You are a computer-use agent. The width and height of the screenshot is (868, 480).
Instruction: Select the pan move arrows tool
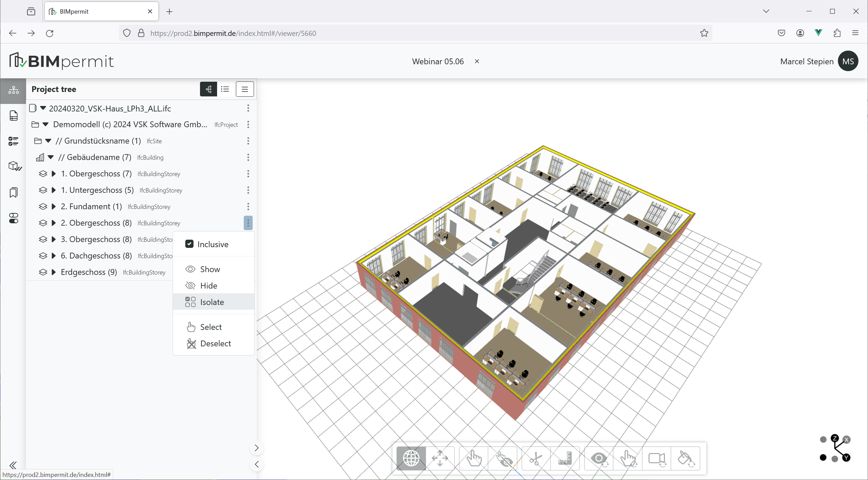(440, 458)
